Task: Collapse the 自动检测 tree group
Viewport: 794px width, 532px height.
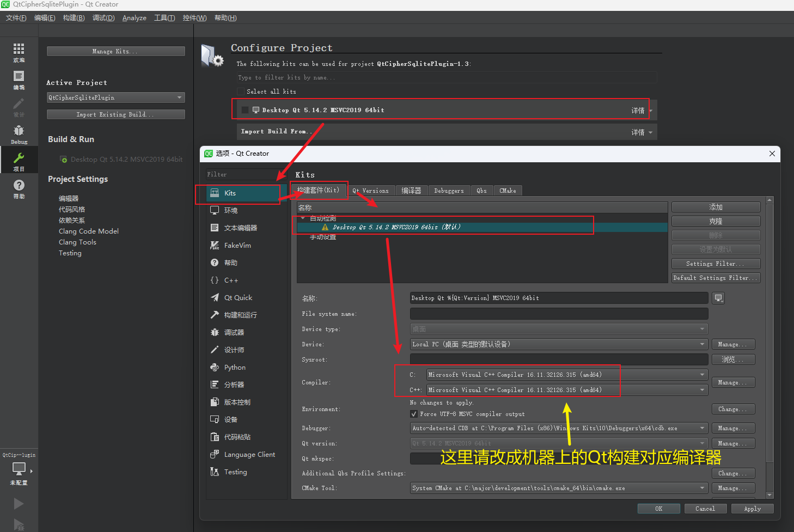Action: pyautogui.click(x=303, y=218)
